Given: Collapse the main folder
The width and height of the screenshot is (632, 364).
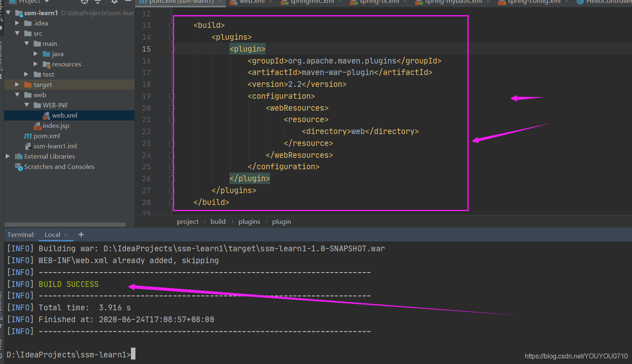Looking at the screenshot, I should 27,44.
